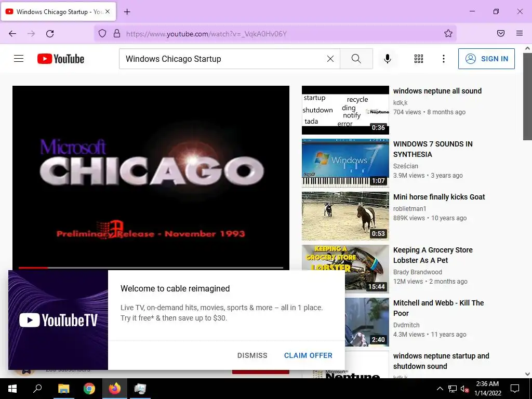Open the Windows 7 Synthesia thumbnail
532x399 pixels.
(345, 163)
